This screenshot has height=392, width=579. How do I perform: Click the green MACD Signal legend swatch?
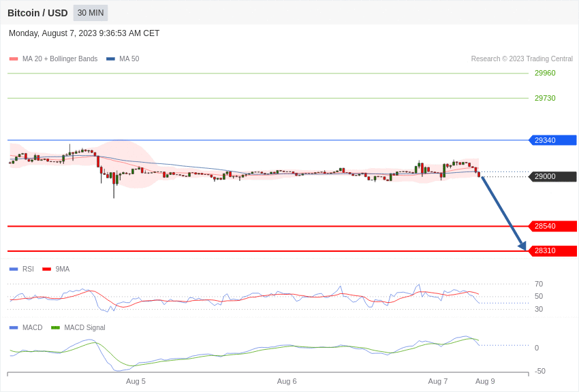click(55, 327)
